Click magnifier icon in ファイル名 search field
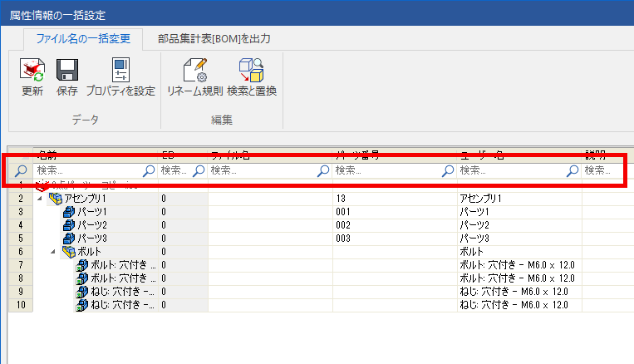 (x=323, y=170)
